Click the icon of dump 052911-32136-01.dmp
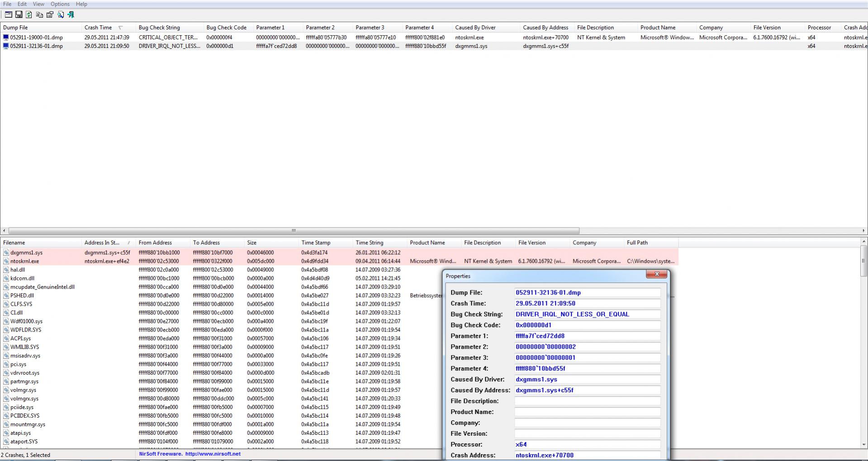 (6, 46)
